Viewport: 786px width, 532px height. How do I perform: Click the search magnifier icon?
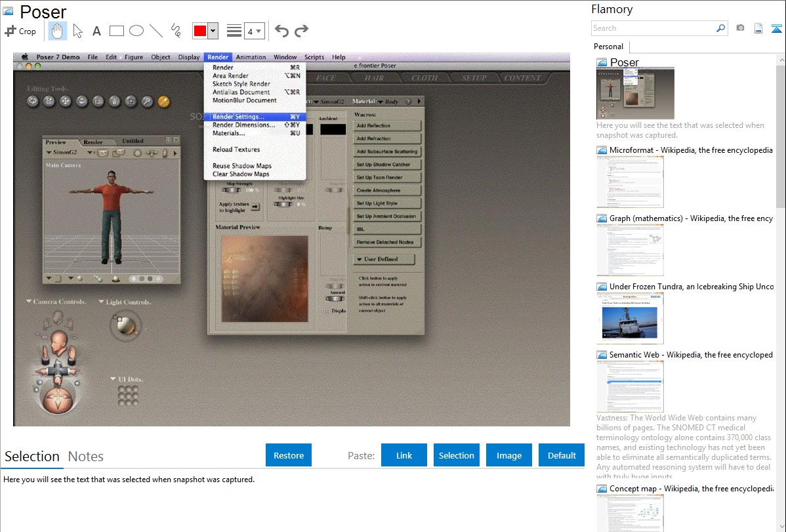[720, 28]
